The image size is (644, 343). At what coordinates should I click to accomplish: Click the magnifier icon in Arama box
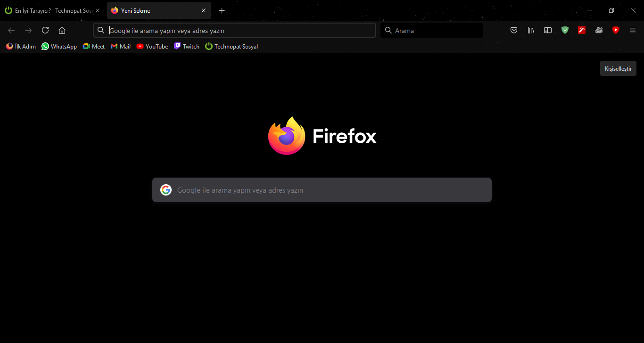pyautogui.click(x=388, y=30)
